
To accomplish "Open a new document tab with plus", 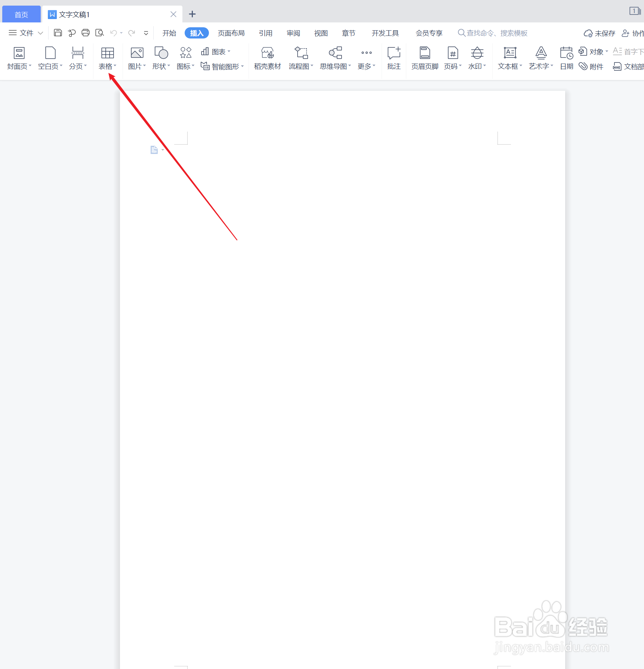I will pyautogui.click(x=192, y=14).
